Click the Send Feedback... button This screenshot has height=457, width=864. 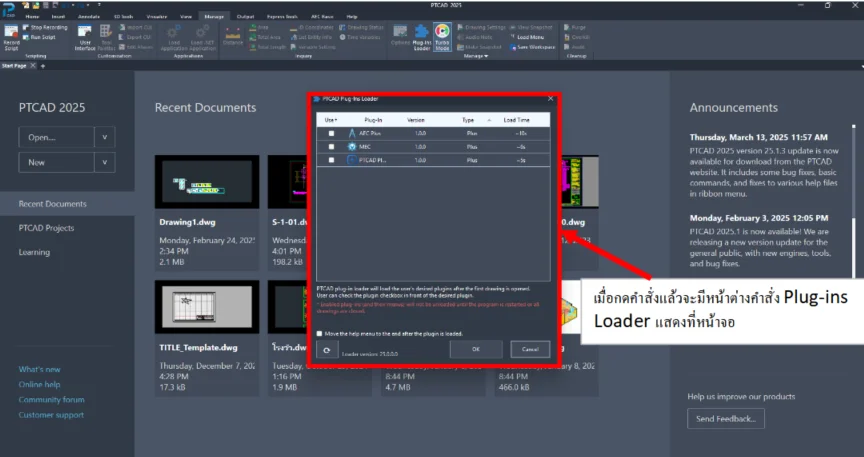pyautogui.click(x=726, y=419)
